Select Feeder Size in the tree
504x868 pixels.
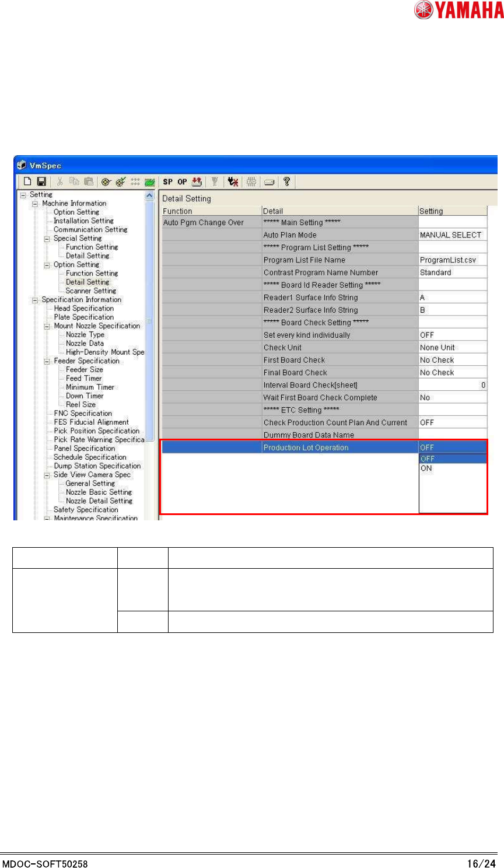point(85,370)
